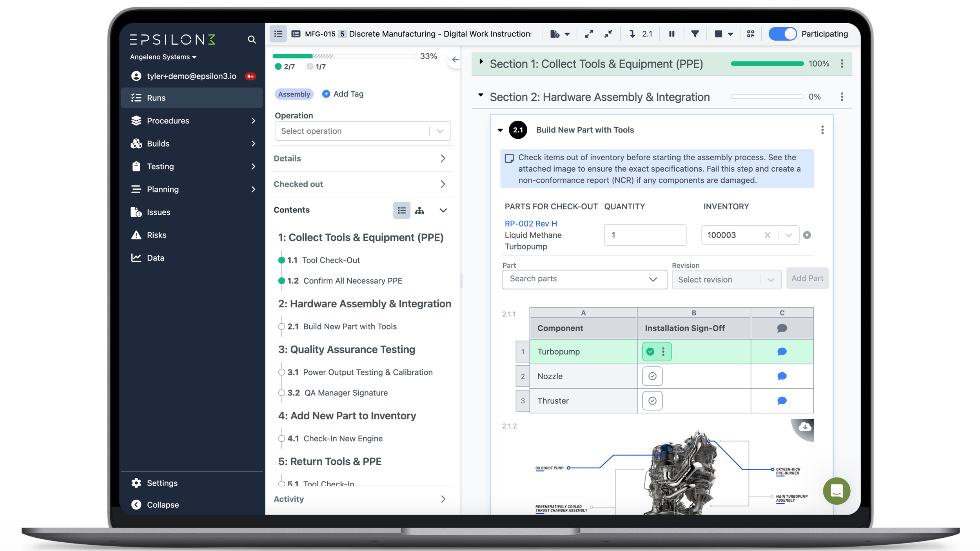Viewport: 980px width, 551px height.
Task: Select Contents list view icon
Action: point(401,210)
